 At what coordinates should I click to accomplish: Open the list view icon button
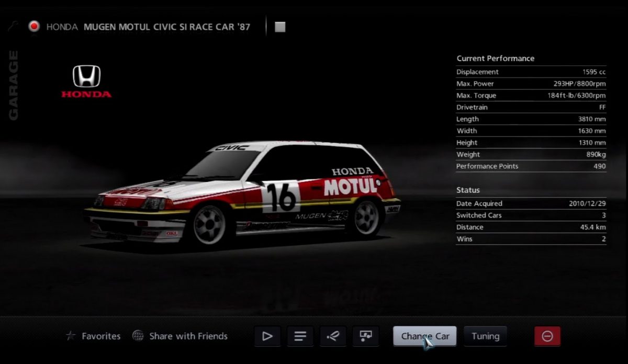point(300,336)
